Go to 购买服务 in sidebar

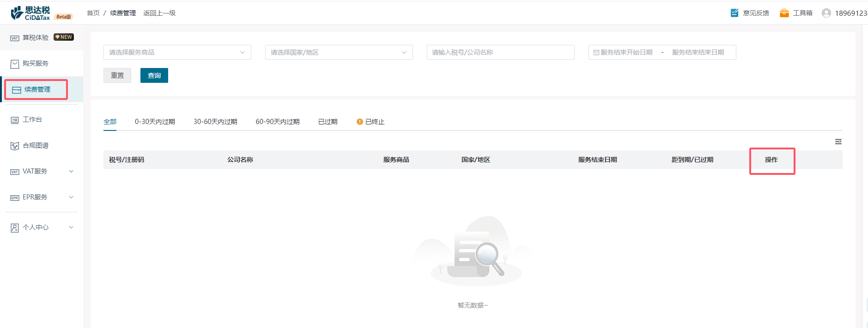tap(36, 63)
